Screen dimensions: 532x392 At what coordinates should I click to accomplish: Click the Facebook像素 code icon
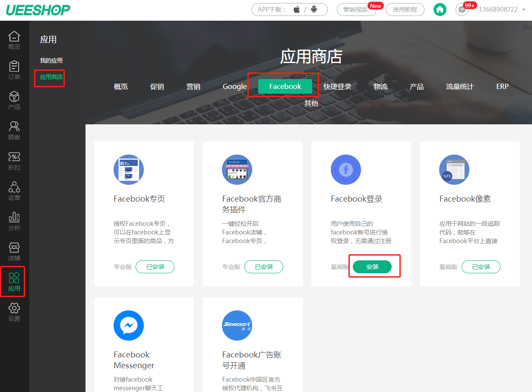coord(454,170)
